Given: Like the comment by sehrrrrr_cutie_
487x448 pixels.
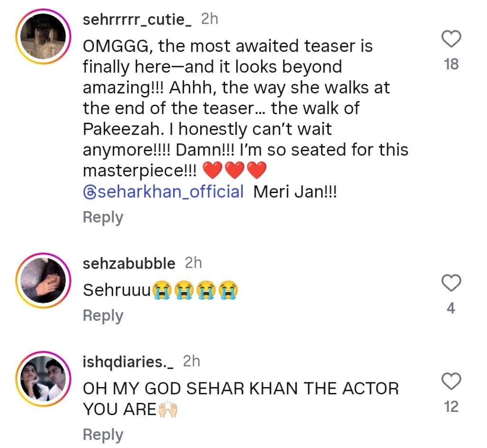Looking at the screenshot, I should click(451, 40).
